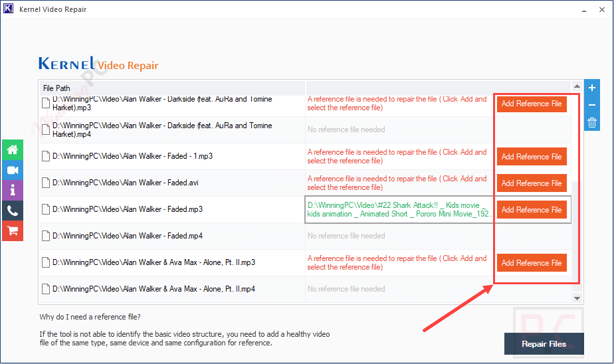The width and height of the screenshot is (614, 364).
Task: Select Alan Walker - Faded - 1.mp3 path
Action: [x=132, y=156]
